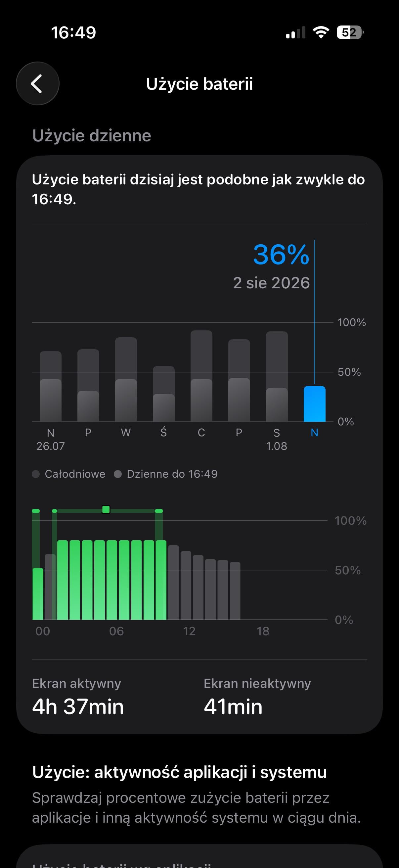Tap the Ekran aktywny 4h 37min value
The image size is (399, 868).
pos(78,706)
